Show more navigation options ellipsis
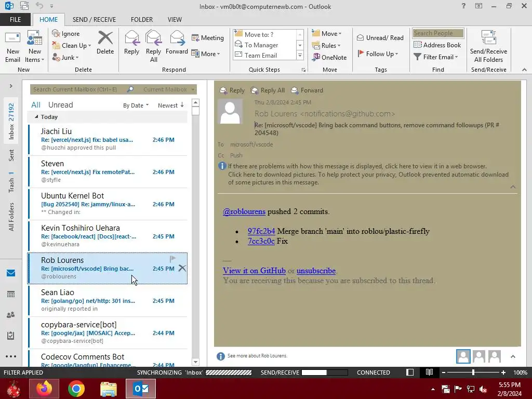This screenshot has height=399, width=532. (11, 356)
